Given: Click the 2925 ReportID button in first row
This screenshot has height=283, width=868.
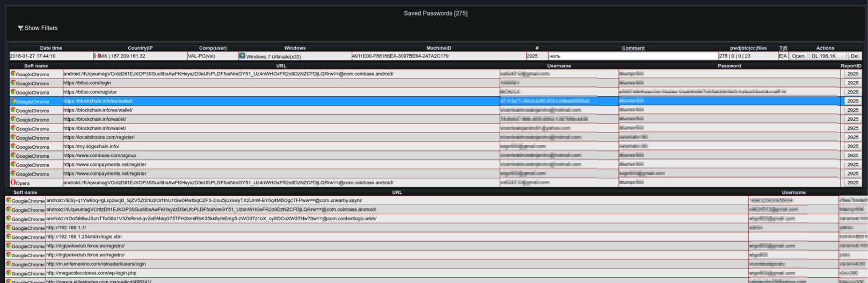Looking at the screenshot, I should [852, 74].
